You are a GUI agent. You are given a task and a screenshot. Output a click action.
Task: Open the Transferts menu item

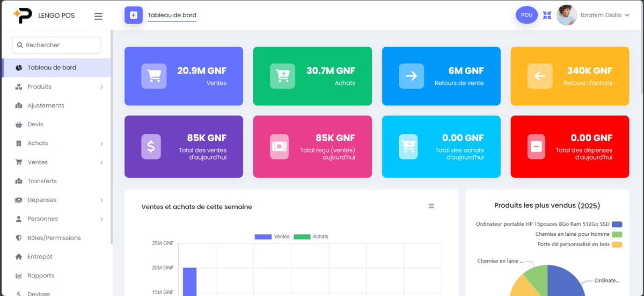56,181
